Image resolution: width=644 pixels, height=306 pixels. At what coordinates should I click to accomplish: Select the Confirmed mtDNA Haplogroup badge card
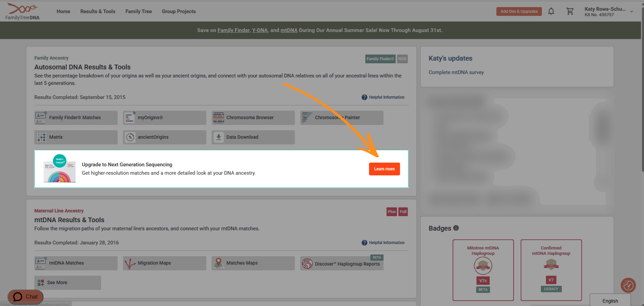coord(551,270)
